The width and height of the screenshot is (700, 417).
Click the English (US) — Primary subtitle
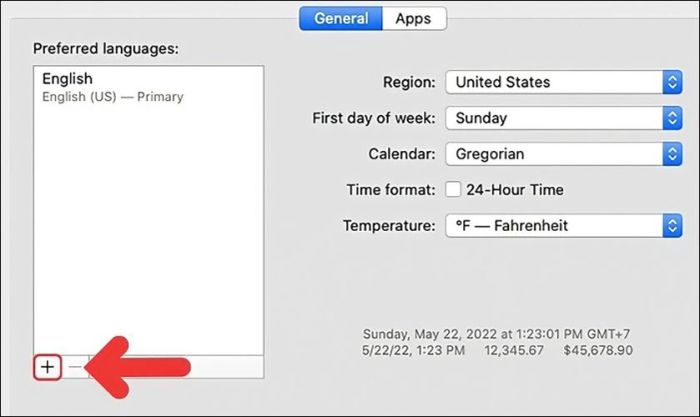tap(113, 97)
